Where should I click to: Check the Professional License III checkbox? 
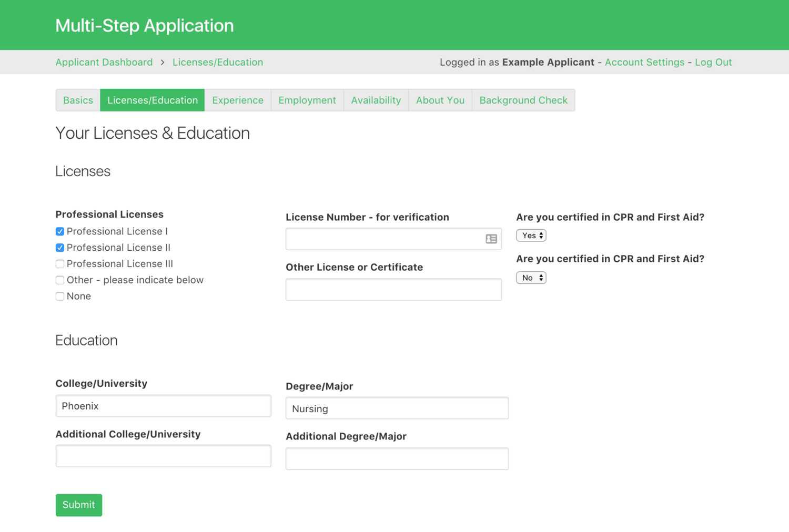tap(60, 264)
